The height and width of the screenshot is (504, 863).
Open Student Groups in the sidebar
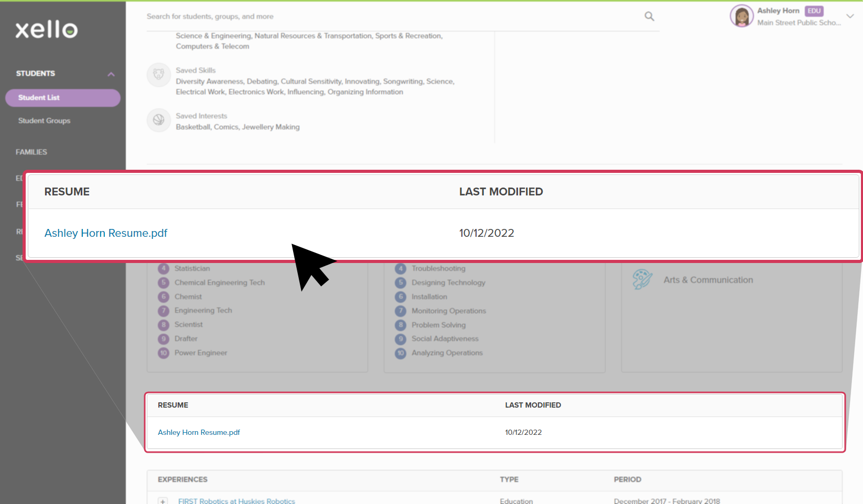pos(44,121)
